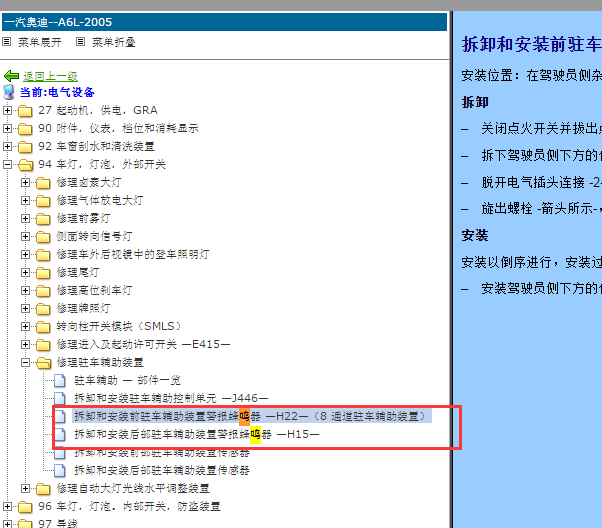Viewport: 602px width, 528px height.
Task: Expand the 修理牌照灯 node
Action: (x=25, y=309)
